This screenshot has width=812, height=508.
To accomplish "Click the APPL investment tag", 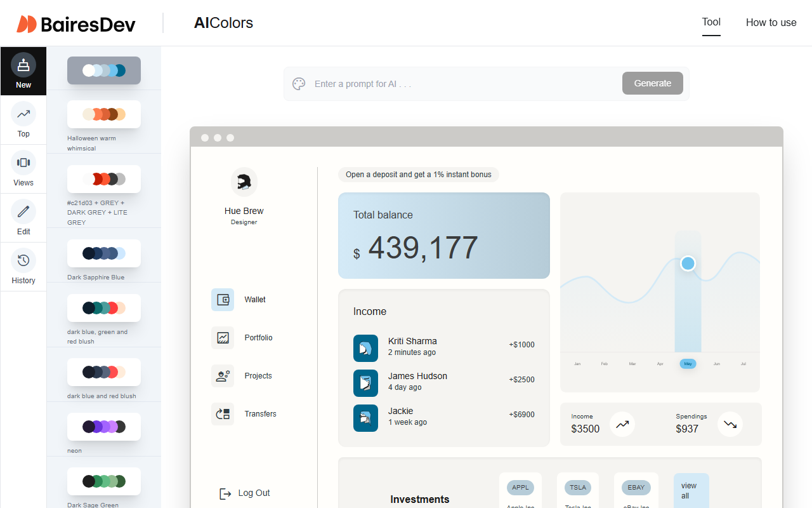I will 520,488.
